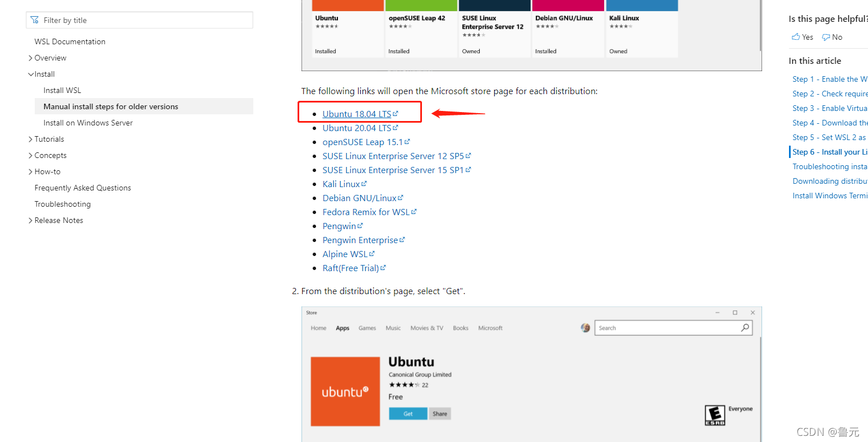The height and width of the screenshot is (442, 868).
Task: Click the Apps tab in Store
Action: (x=342, y=328)
